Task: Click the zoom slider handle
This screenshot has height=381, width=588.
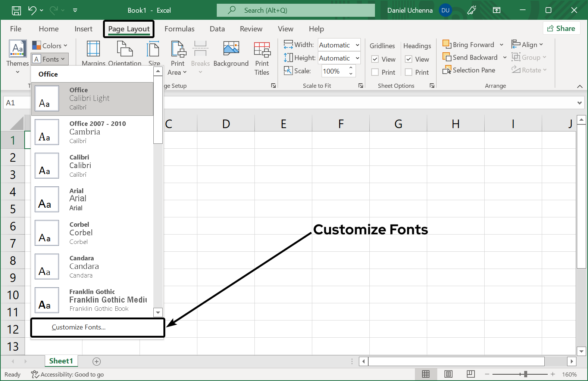Action: point(525,374)
